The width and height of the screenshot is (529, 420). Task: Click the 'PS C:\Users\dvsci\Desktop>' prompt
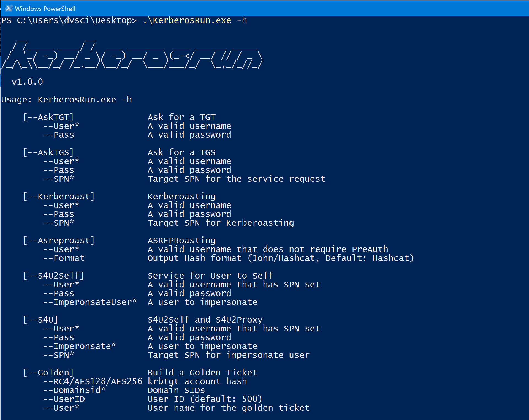tap(69, 20)
